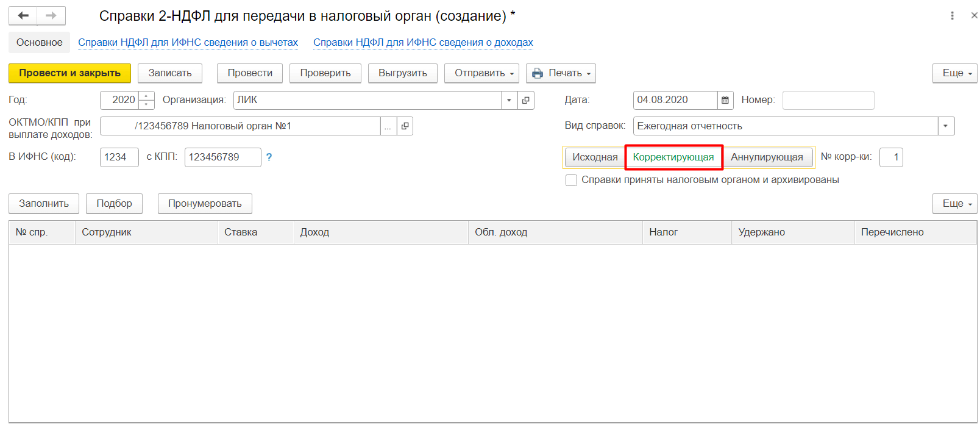The image size is (980, 424).
Task: Open 'Справки НДФЛ для ИФНС сведения о доходах'
Action: (x=423, y=43)
